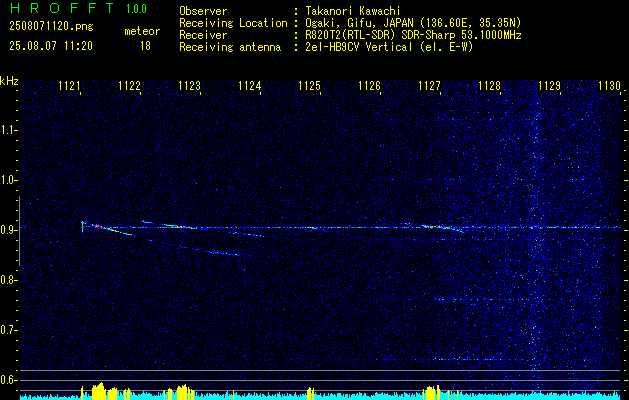
Task: Click the yellow power peak under 1121
Action: pos(98,391)
